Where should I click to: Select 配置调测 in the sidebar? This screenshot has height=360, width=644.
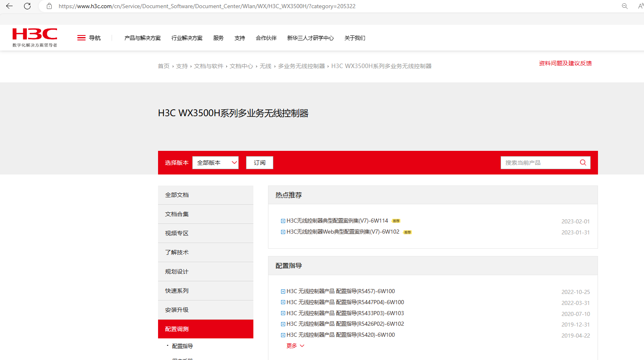(206, 329)
